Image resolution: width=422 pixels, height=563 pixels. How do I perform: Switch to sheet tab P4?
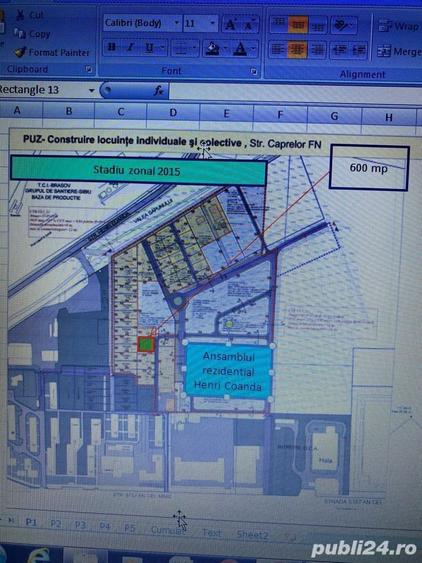click(x=105, y=527)
